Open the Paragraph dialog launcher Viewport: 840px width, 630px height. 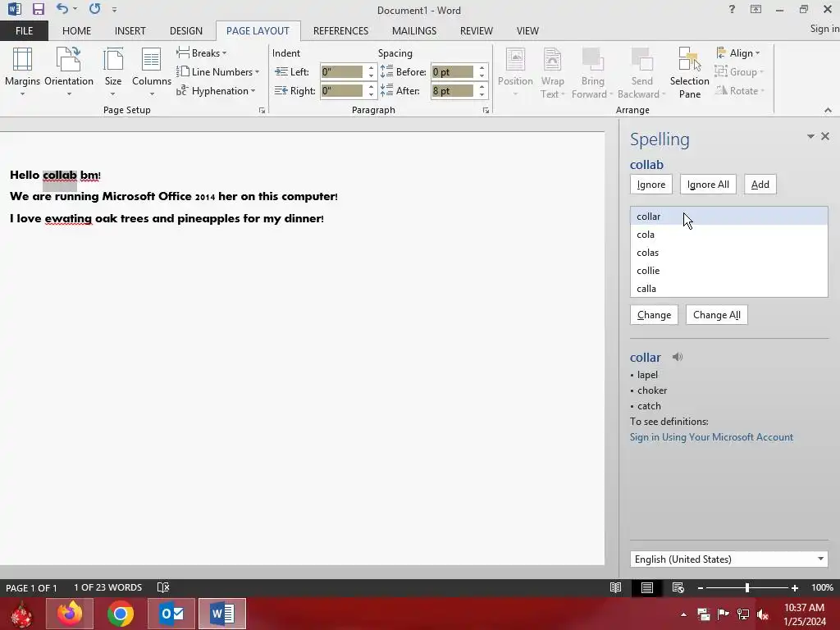click(x=486, y=111)
